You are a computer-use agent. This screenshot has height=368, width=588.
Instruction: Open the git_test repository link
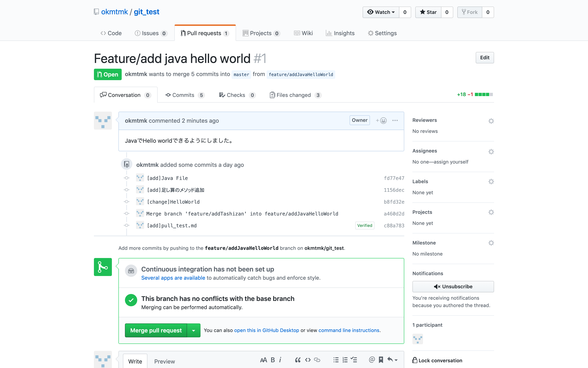point(147,12)
